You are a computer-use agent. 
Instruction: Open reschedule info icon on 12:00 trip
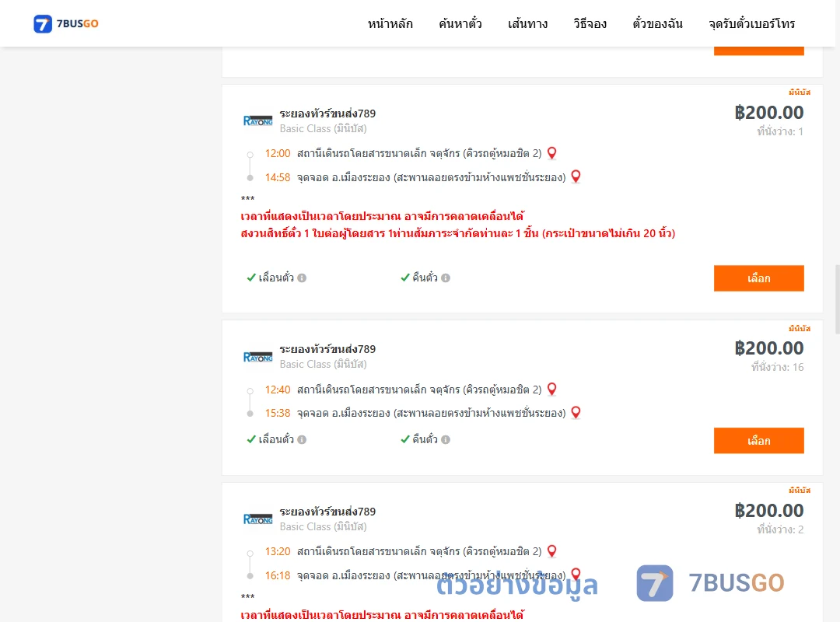302,278
